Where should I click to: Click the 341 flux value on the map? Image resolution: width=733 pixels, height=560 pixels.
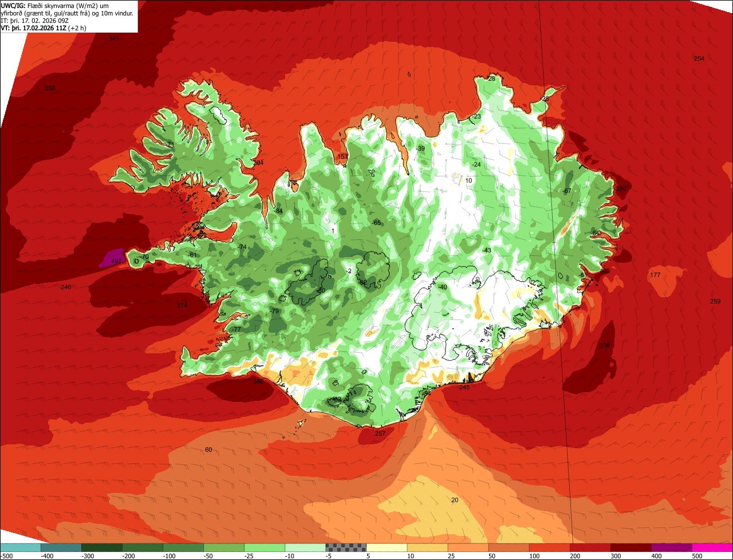[x=114, y=38]
